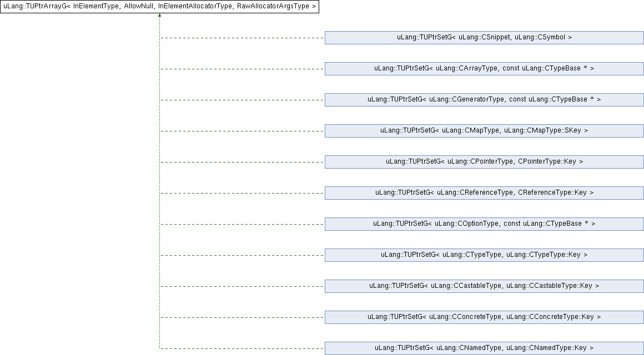Image resolution: width=644 pixels, height=355 pixels.
Task: Click the CCastableType TUPtrSetG node
Action: 484,286
